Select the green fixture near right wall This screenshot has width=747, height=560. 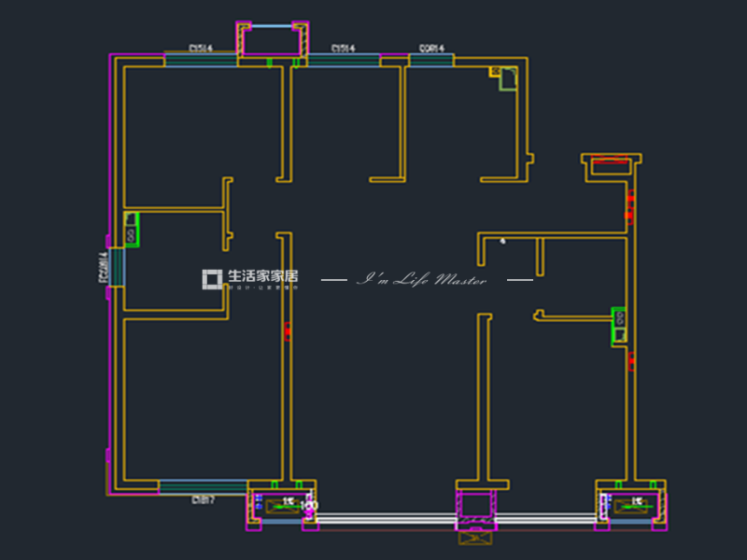pos(619,326)
